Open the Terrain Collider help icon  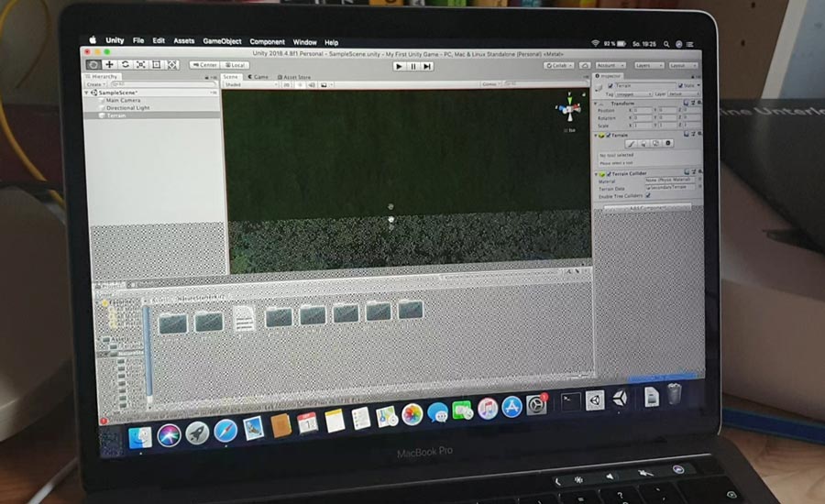(x=687, y=172)
